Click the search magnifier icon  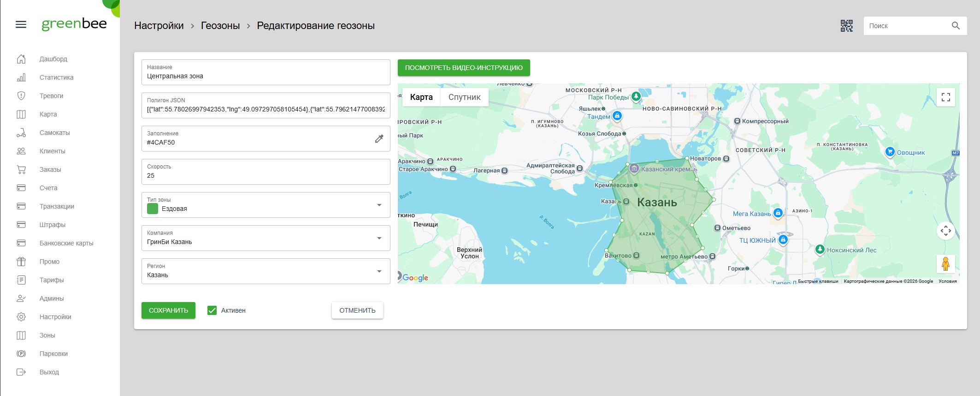[x=956, y=26]
